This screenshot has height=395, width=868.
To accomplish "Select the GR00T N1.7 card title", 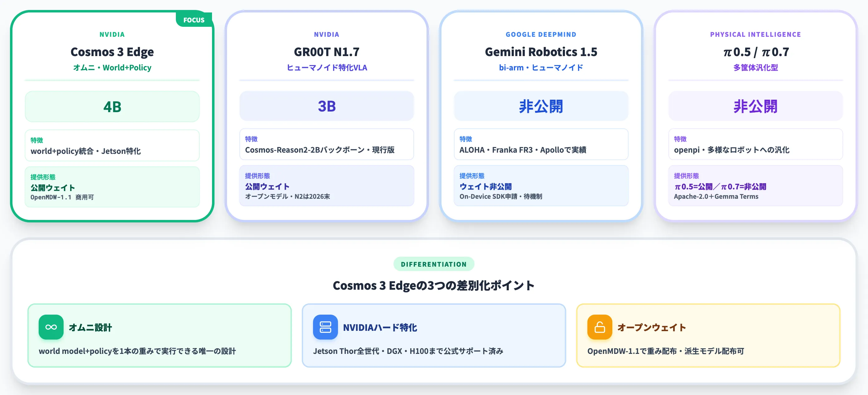I will (x=326, y=52).
